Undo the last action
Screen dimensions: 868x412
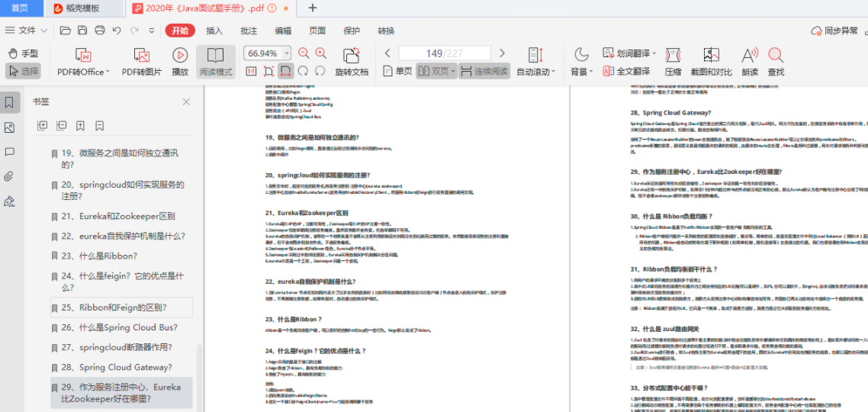pyautogui.click(x=116, y=31)
